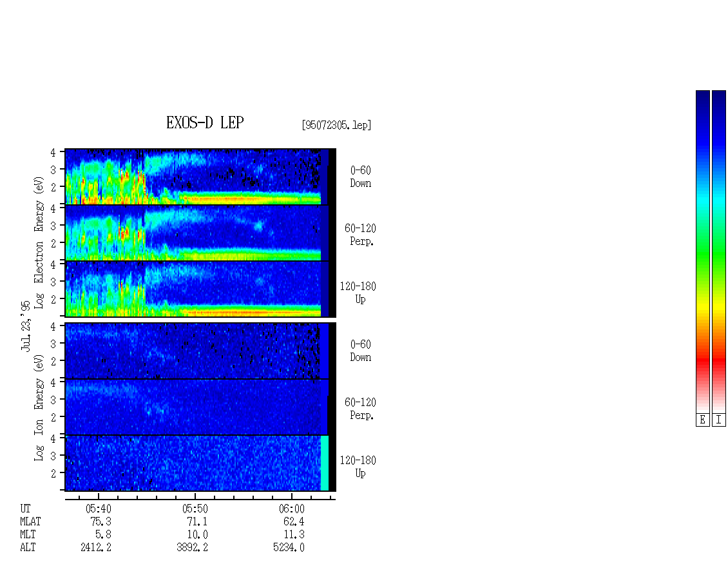Select the UT row label
Image resolution: width=728 pixels, height=564 pixels.
26,509
